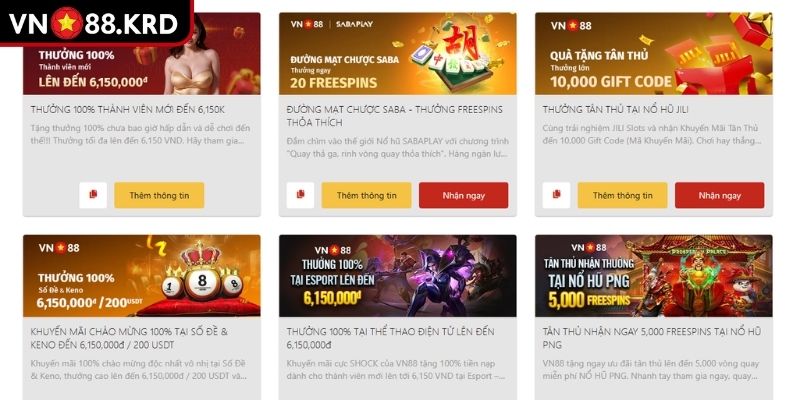Image resolution: width=800 pixels, height=400 pixels.
Task: Open the PNG 5,000 Freespins banner
Action: click(x=654, y=276)
